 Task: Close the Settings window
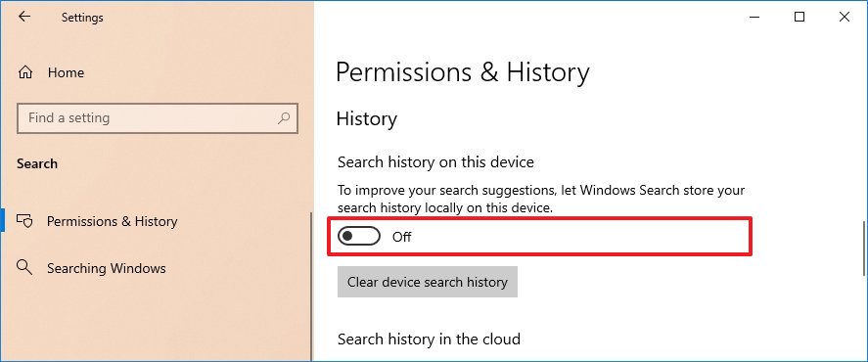pyautogui.click(x=845, y=18)
